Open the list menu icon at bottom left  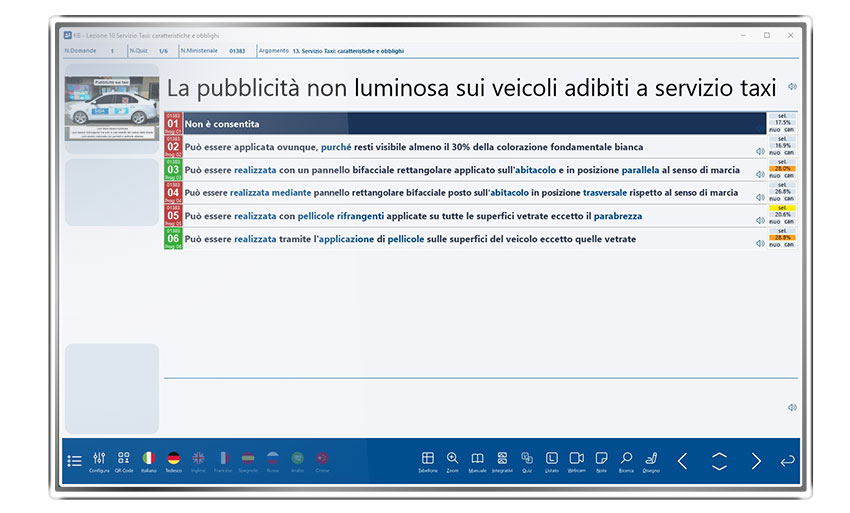[75, 461]
